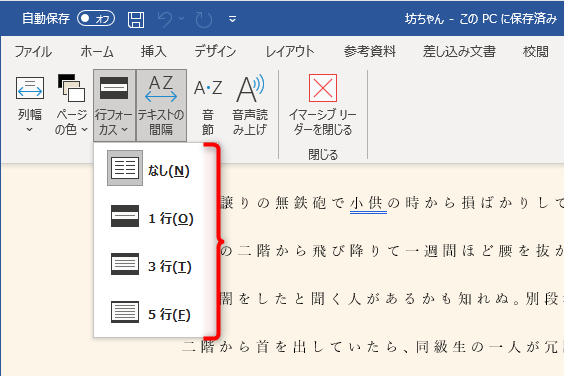Open the 列幅 column width dropdown
Screen dimensions: 564x376
point(30,104)
